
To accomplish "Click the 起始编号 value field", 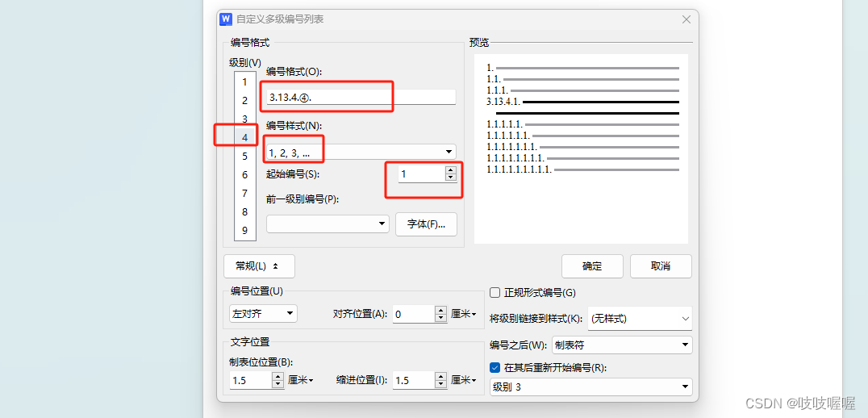I will tap(421, 173).
